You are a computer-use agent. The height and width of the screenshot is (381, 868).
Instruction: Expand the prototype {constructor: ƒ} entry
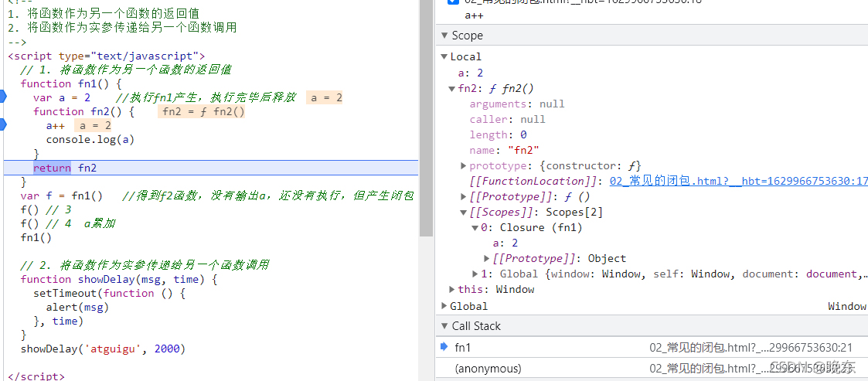(x=463, y=165)
